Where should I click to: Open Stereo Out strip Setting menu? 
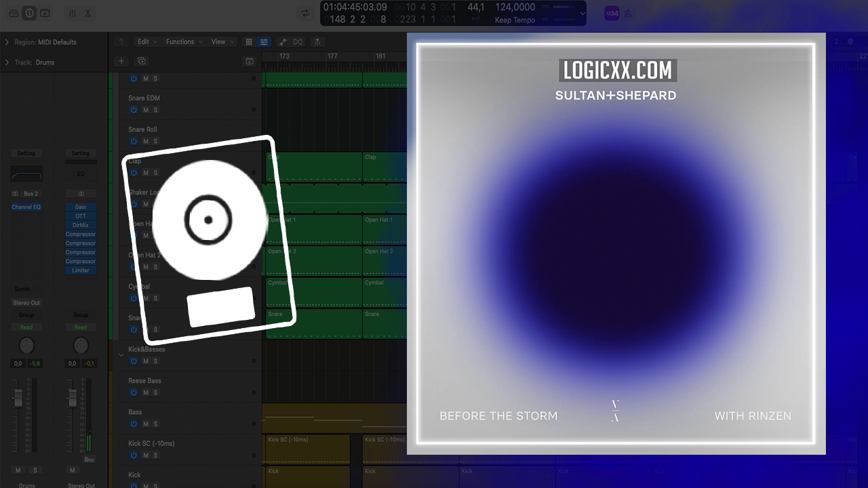coord(81,153)
